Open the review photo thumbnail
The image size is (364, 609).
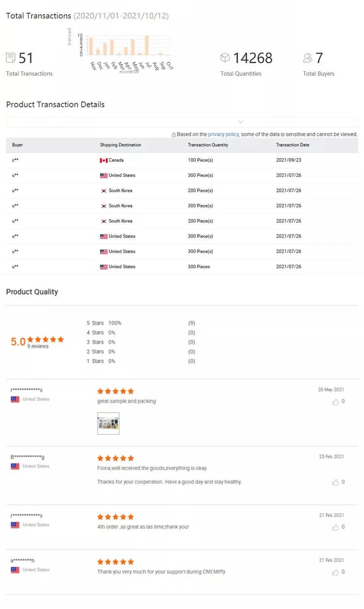coord(108,423)
